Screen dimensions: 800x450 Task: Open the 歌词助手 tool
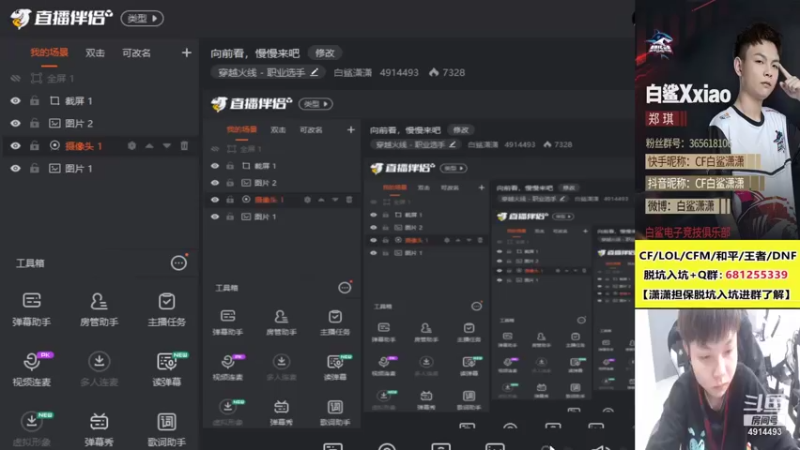[x=166, y=429]
